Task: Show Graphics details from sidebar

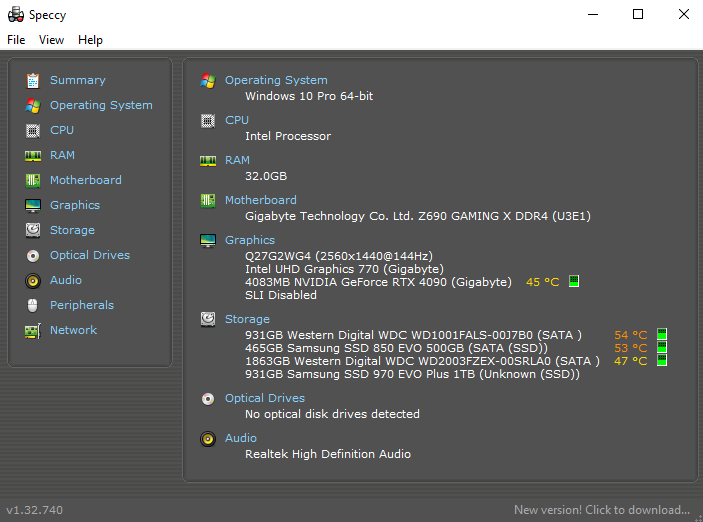Action: pos(75,205)
